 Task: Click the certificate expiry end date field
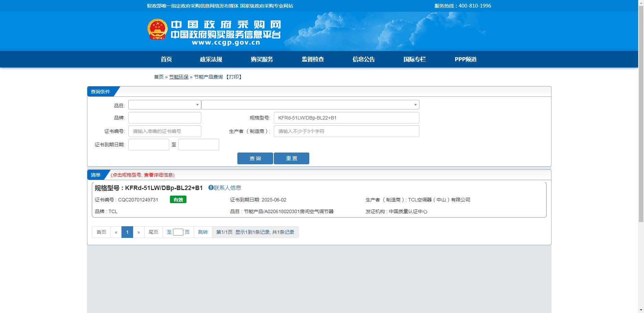[x=198, y=145]
